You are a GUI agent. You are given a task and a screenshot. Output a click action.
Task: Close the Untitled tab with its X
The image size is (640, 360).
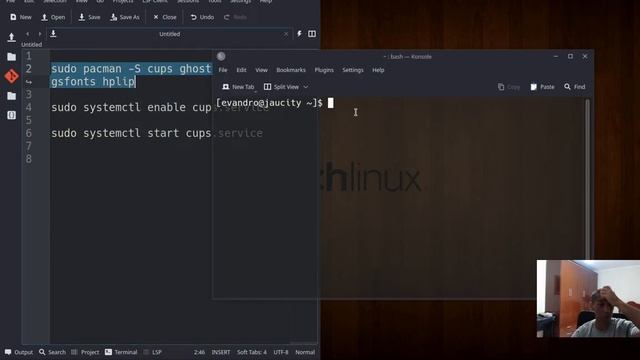(x=286, y=34)
